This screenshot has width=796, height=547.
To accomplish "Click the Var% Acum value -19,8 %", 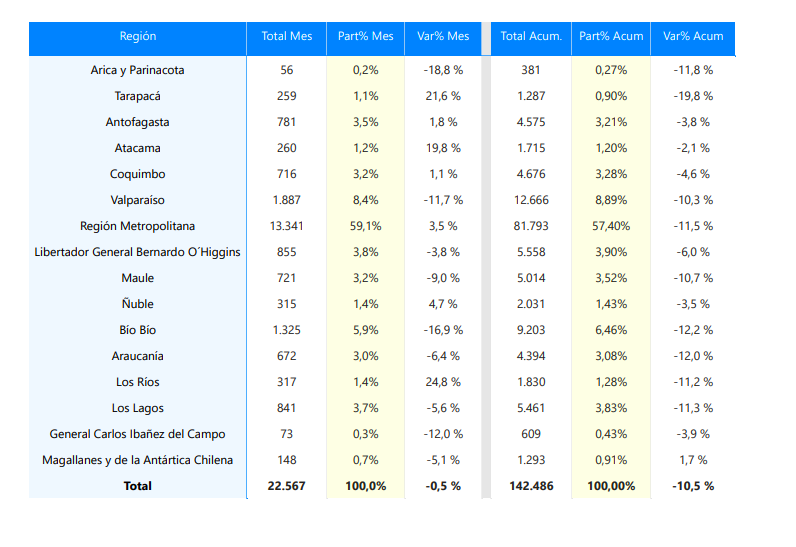I will click(693, 96).
